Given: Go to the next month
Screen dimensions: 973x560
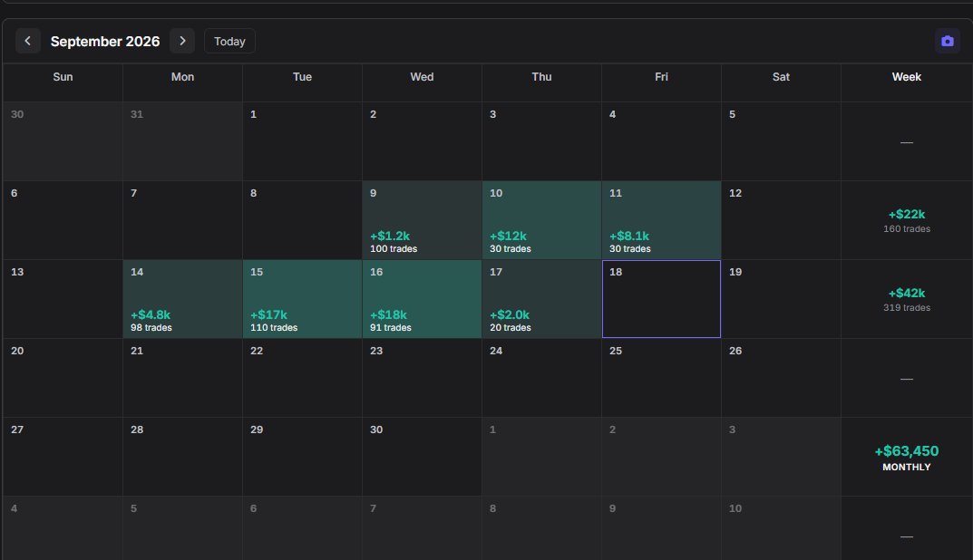Looking at the screenshot, I should point(182,41).
